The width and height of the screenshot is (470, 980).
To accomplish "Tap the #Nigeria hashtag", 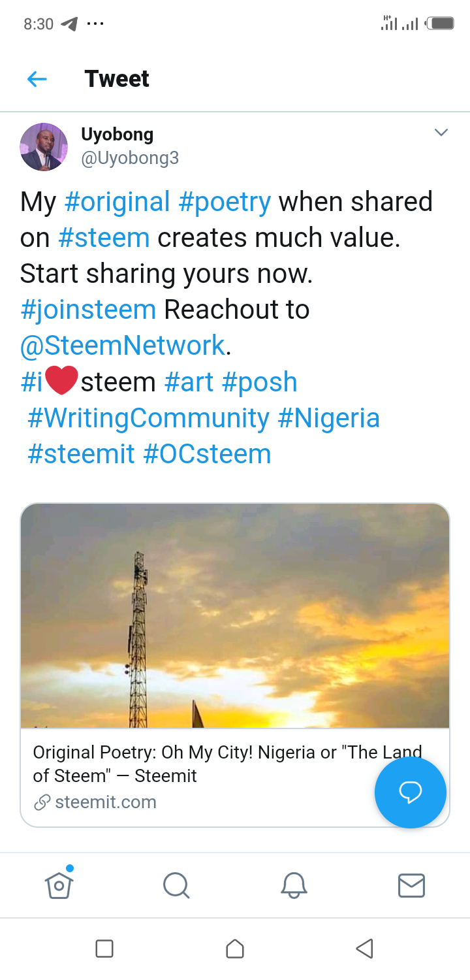I will tap(329, 418).
